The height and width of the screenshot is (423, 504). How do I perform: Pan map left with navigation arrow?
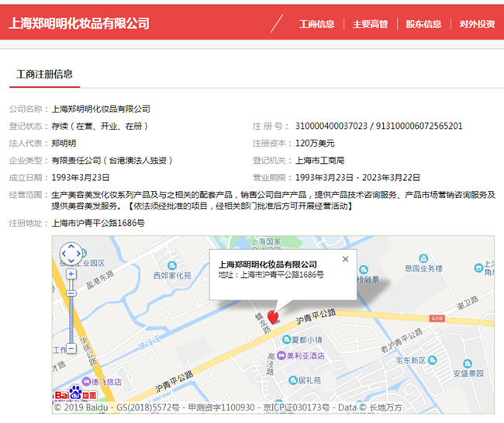click(64, 254)
